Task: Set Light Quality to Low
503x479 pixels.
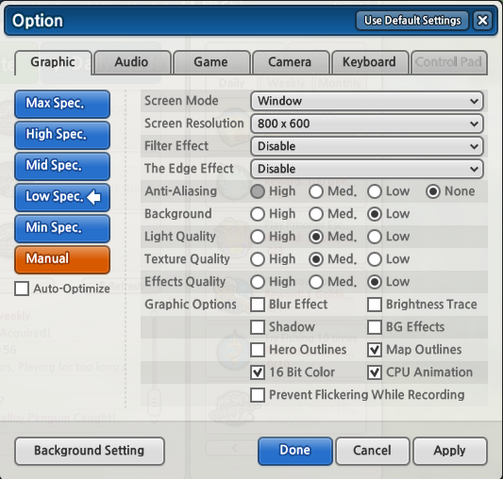Action: tap(374, 237)
